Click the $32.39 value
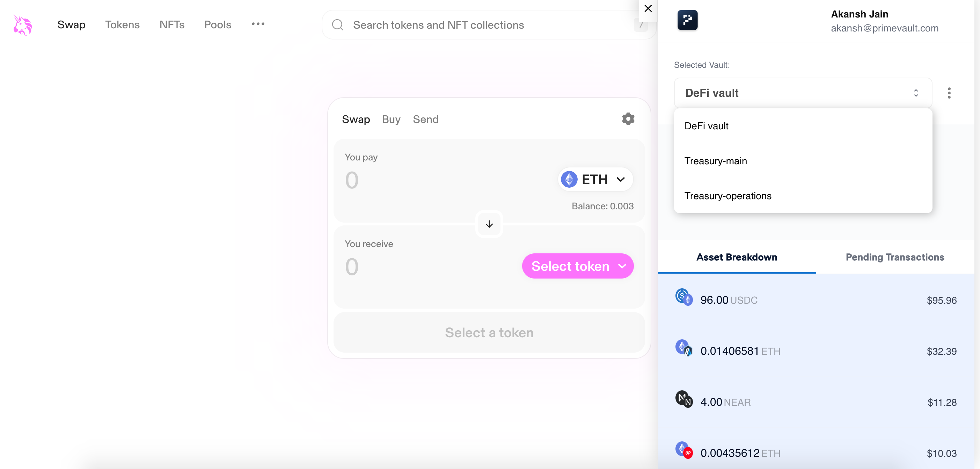The width and height of the screenshot is (980, 469). click(x=941, y=351)
